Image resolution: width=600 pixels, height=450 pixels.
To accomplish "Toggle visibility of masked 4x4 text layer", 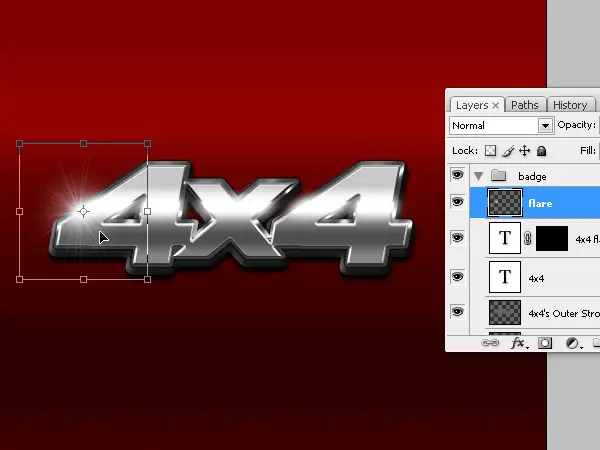I will (457, 238).
